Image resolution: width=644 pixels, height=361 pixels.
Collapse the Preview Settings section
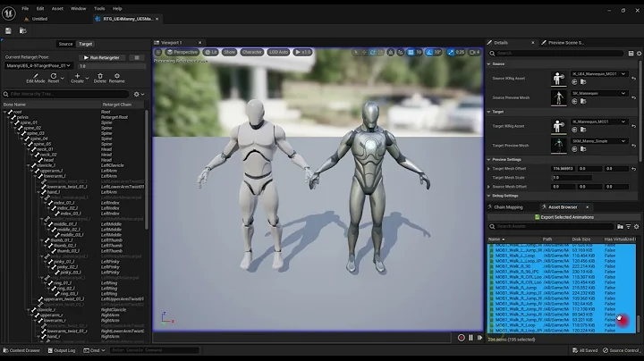[x=488, y=160]
